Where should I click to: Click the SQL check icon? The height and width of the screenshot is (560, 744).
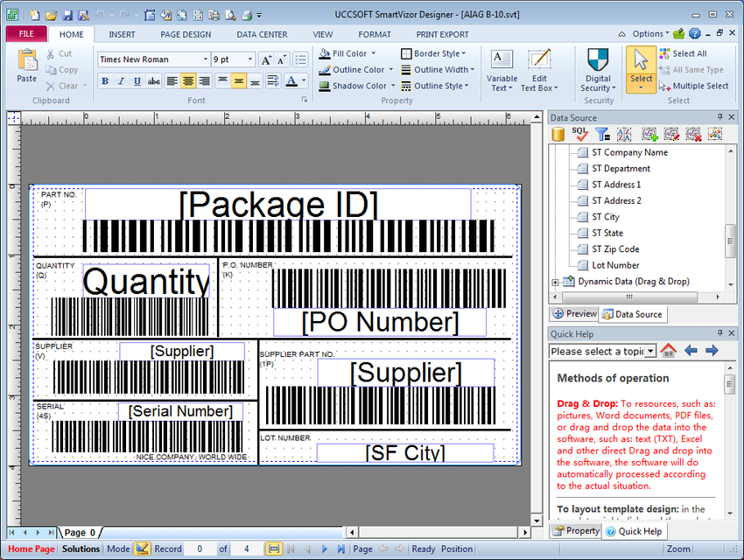[579, 134]
